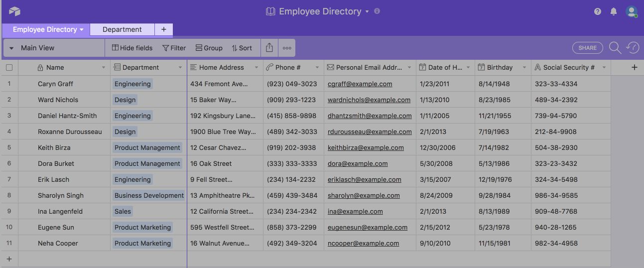Open the search magnifier icon
Image resolution: width=644 pixels, height=268 pixels.
pyautogui.click(x=615, y=48)
